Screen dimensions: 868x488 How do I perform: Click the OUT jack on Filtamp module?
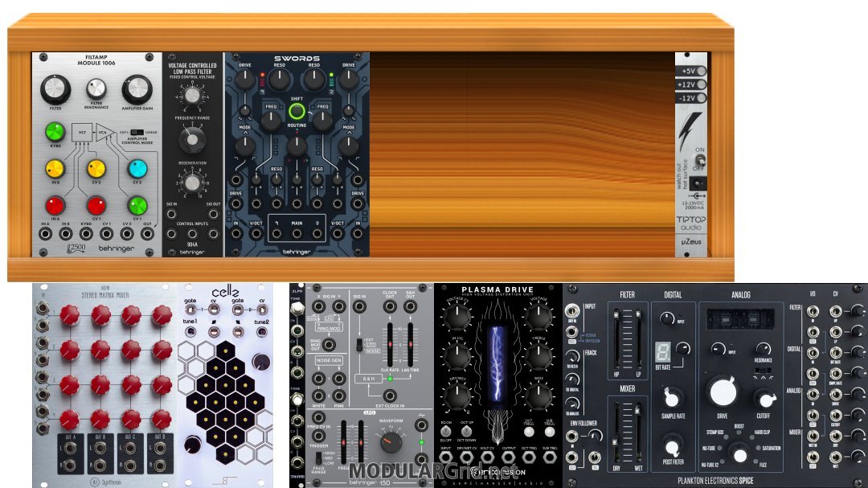pos(147,234)
